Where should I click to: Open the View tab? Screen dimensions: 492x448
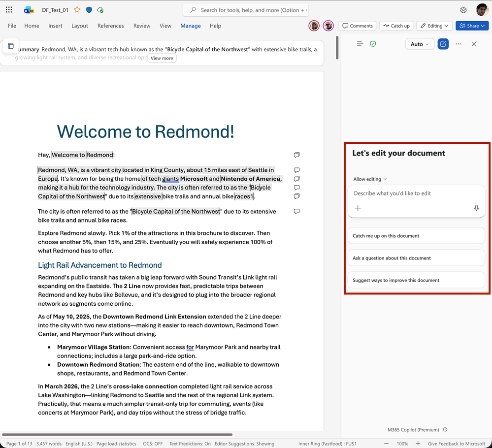coord(165,26)
